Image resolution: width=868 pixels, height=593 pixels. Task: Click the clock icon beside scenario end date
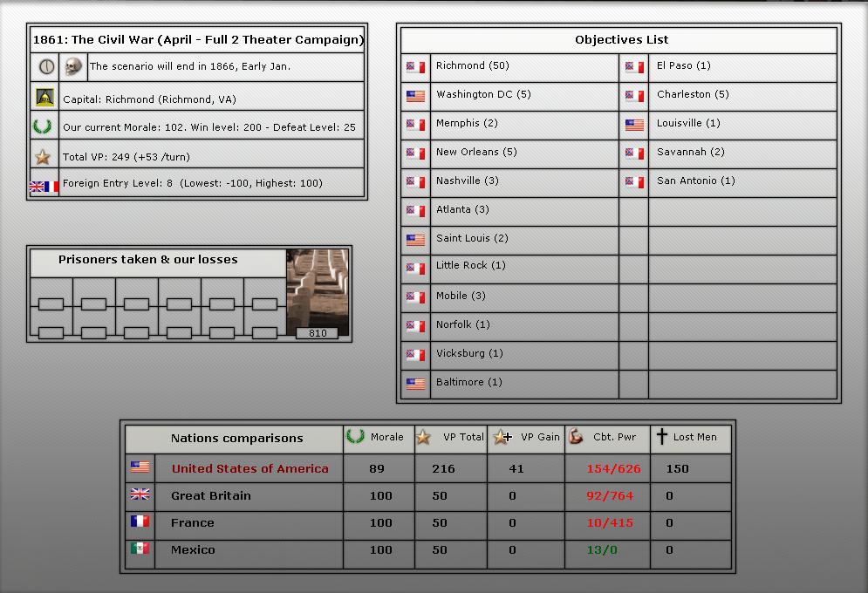pos(47,66)
